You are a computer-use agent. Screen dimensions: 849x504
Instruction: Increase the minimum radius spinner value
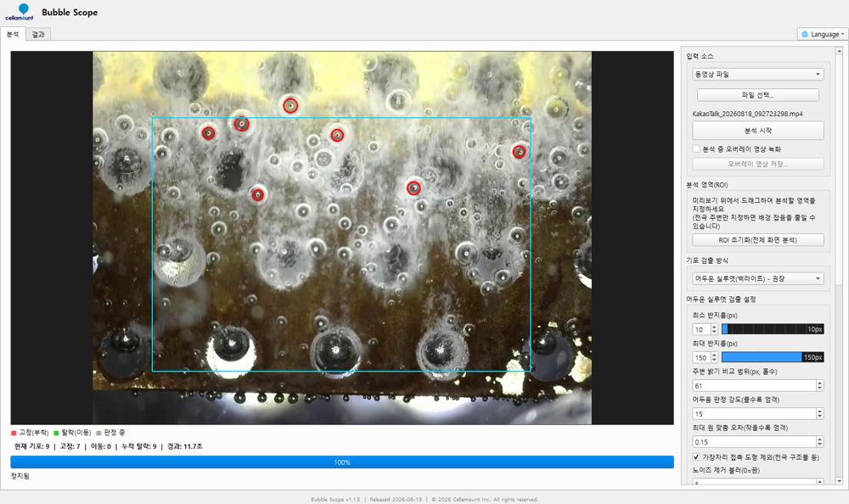pyautogui.click(x=714, y=327)
